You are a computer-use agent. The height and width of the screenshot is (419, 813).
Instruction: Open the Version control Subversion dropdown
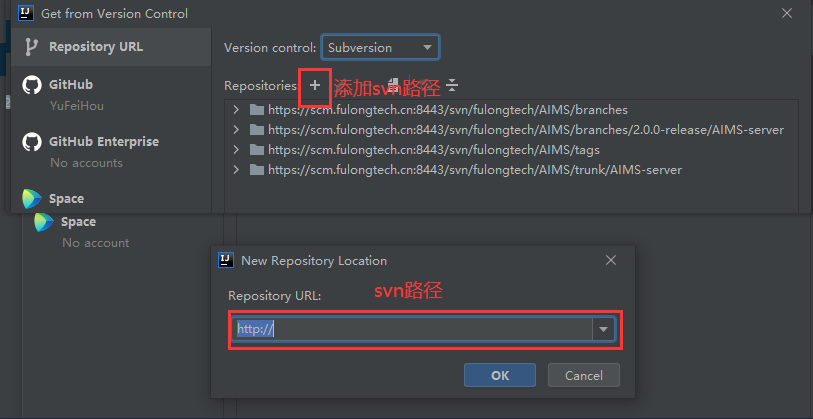tap(381, 48)
